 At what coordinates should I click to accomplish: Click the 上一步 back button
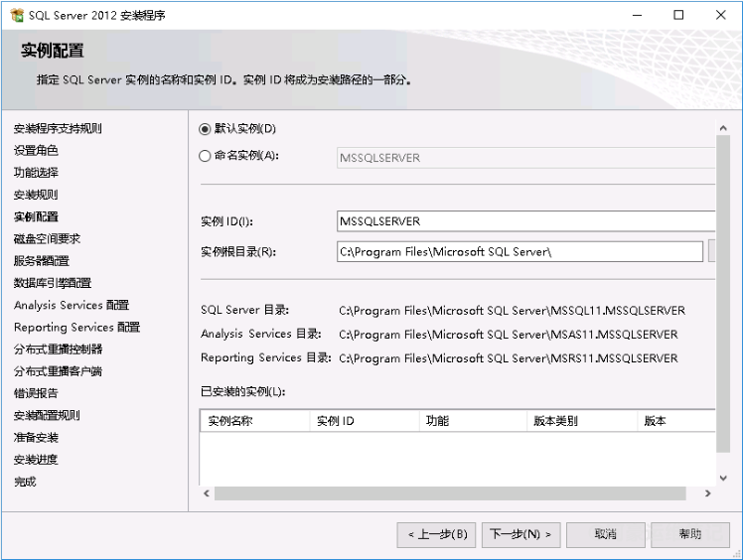[437, 534]
